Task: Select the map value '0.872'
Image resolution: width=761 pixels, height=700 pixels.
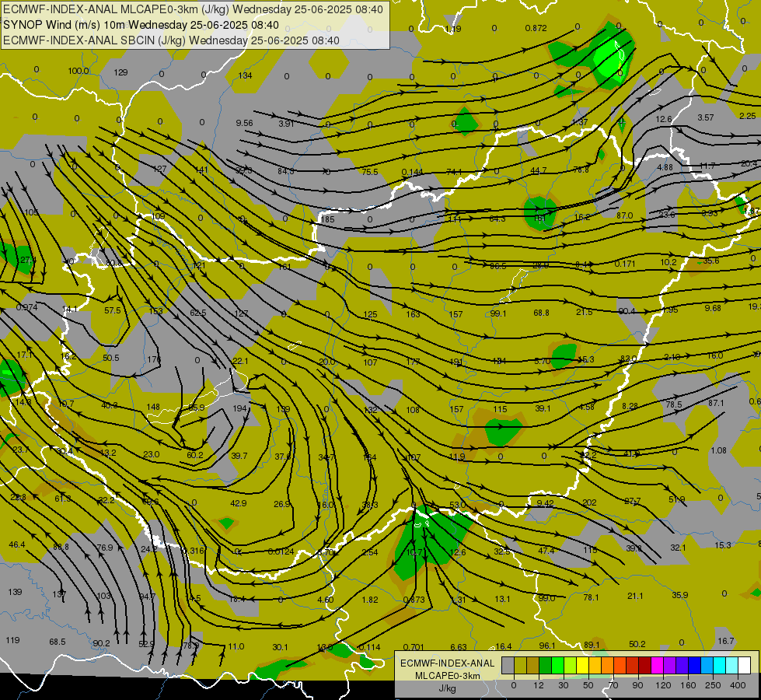Action: pos(536,28)
